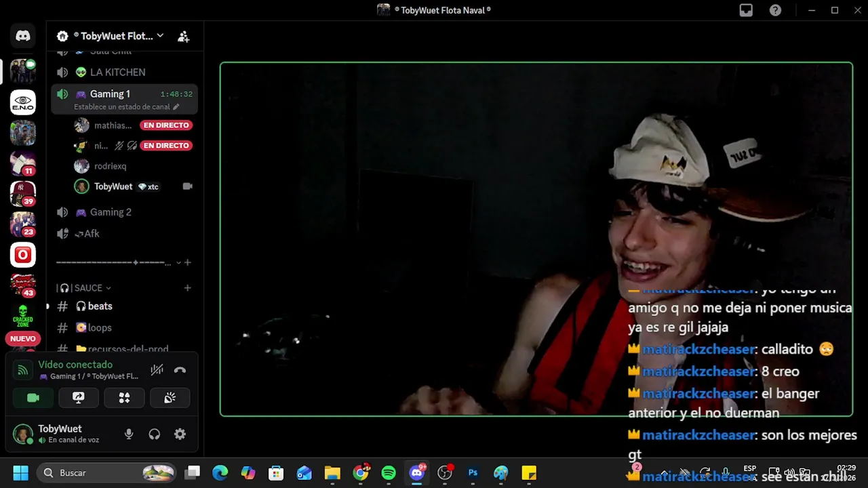Open Windows Start menu
The height and width of the screenshot is (488, 868).
20,473
